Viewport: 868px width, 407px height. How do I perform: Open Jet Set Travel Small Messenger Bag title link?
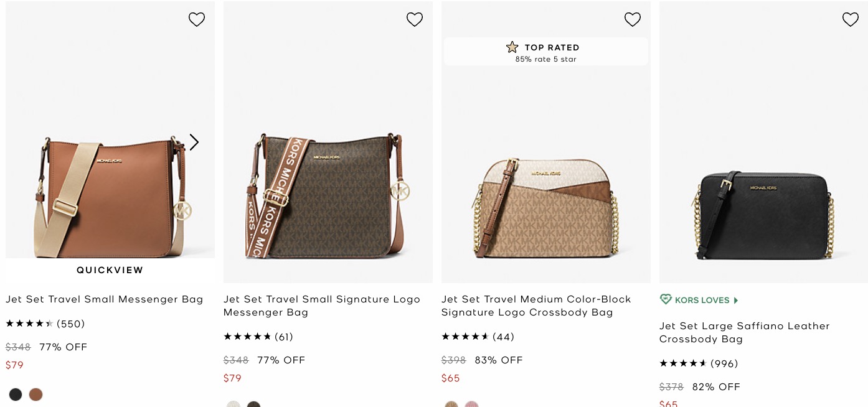click(105, 299)
